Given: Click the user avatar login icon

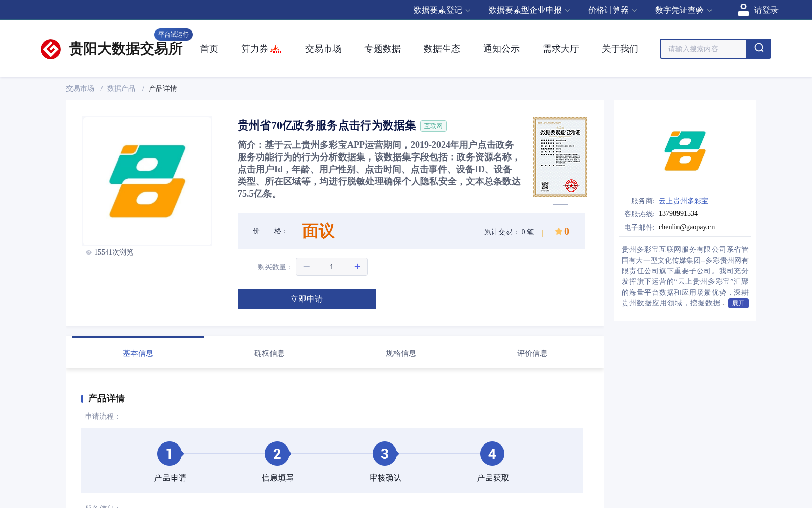Looking at the screenshot, I should 743,10.
